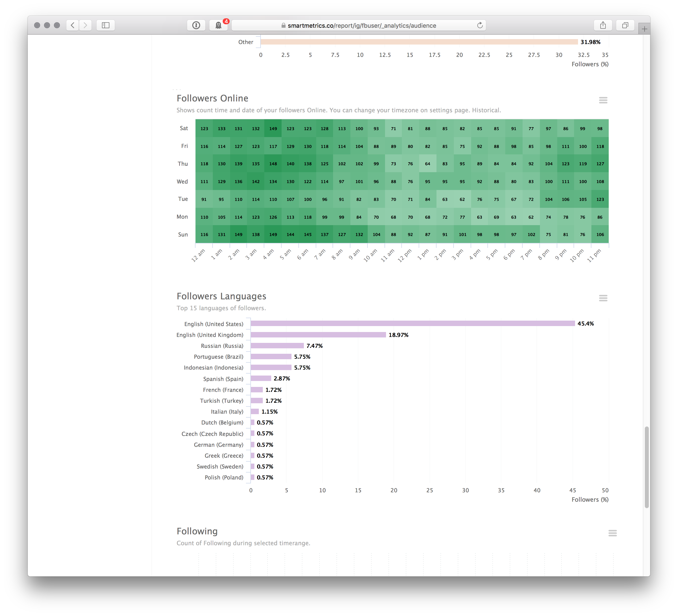Reload the analytics page
Screen dimensions: 678x616
[480, 25]
